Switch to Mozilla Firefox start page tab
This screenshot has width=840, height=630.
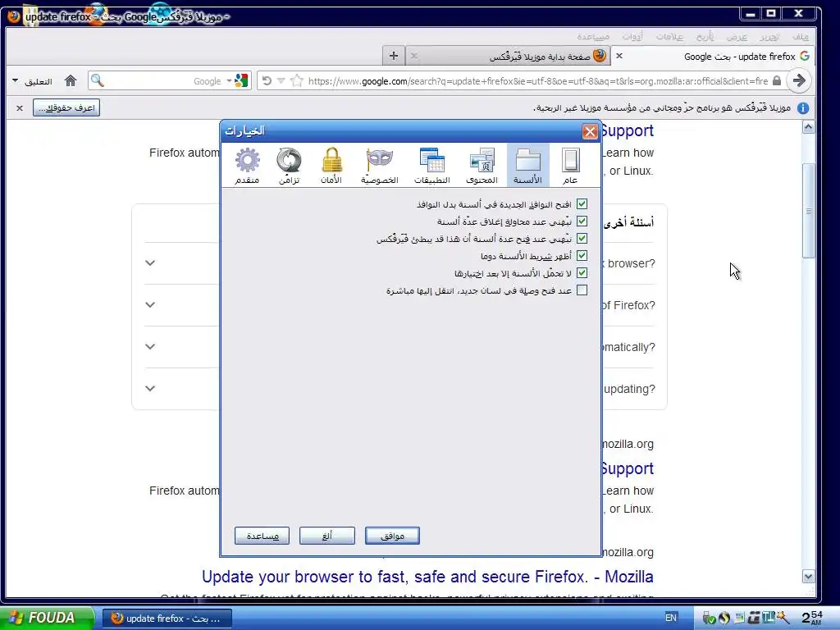click(x=509, y=56)
